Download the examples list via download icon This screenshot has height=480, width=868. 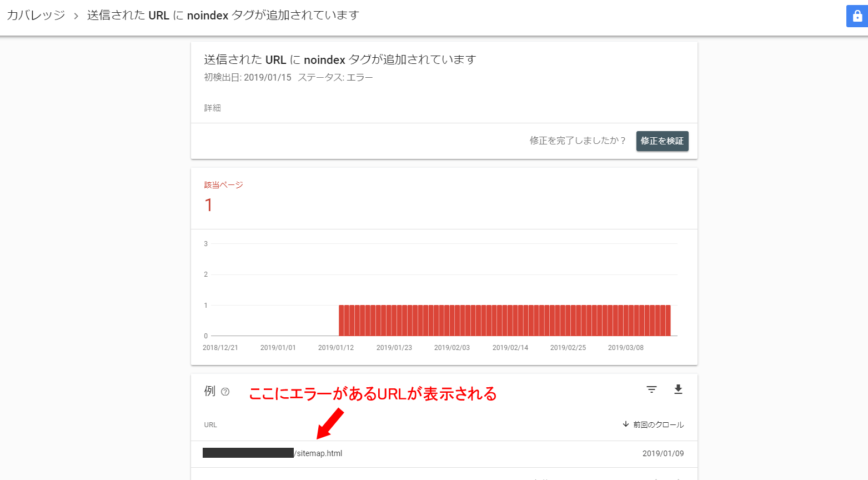click(x=678, y=389)
